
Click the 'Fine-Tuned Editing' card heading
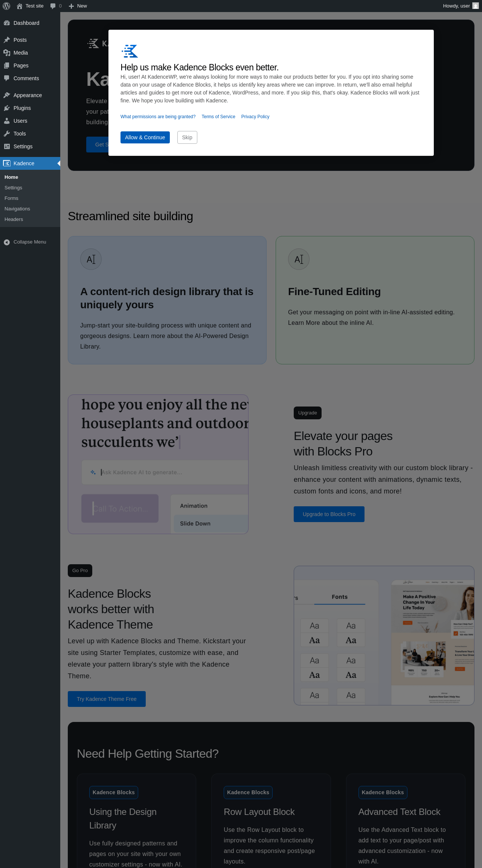(334, 292)
